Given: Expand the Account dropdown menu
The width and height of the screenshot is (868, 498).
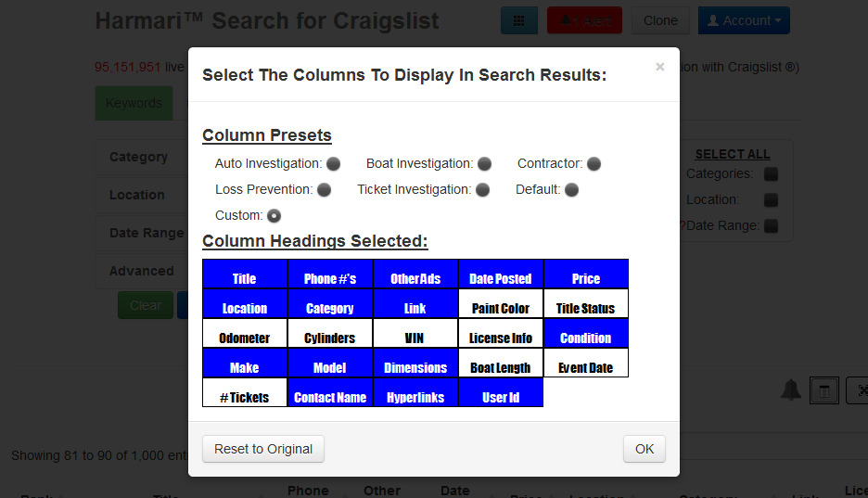Looking at the screenshot, I should [744, 20].
